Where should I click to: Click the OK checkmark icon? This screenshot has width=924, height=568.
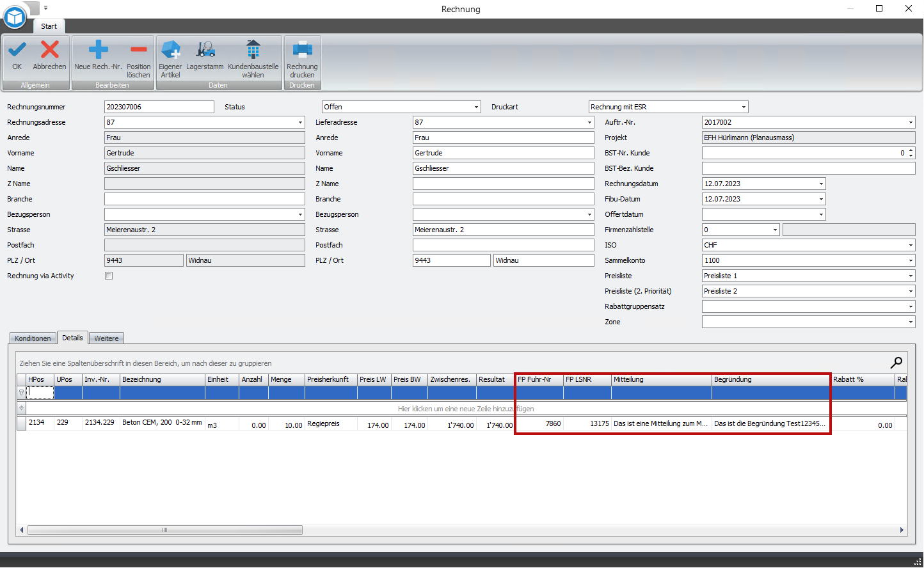[x=17, y=50]
